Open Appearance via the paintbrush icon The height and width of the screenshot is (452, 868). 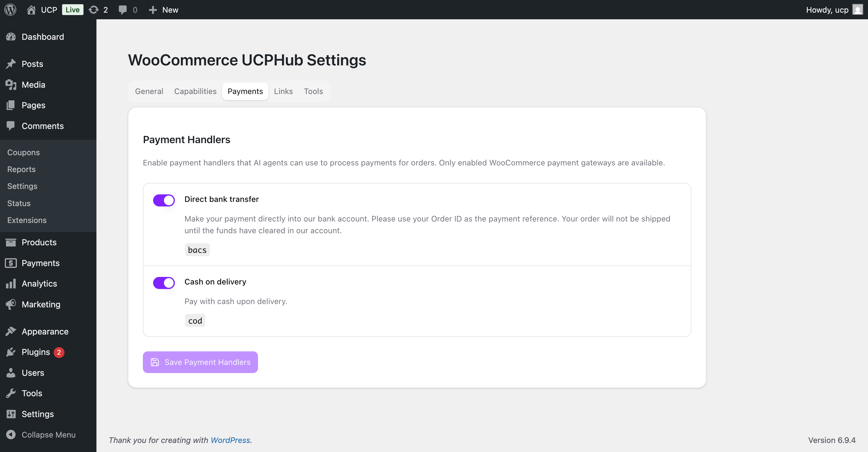click(x=11, y=331)
